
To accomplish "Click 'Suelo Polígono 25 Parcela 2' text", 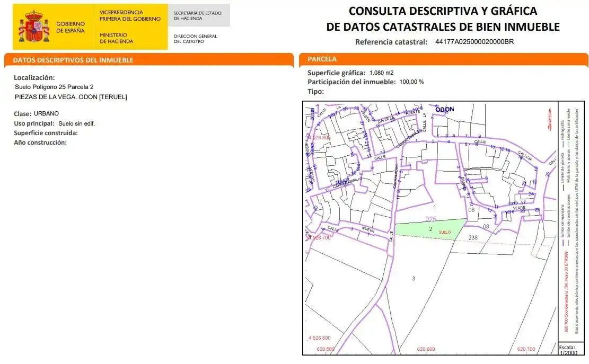I will 54,87.
